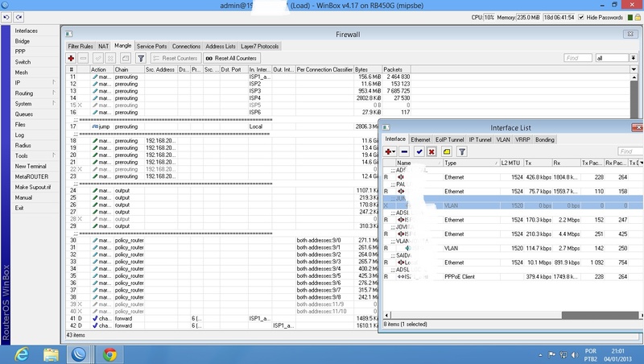Click the padlock icon in the top-right corner
Image resolution: width=644 pixels, height=364 pixels.
tap(638, 17)
